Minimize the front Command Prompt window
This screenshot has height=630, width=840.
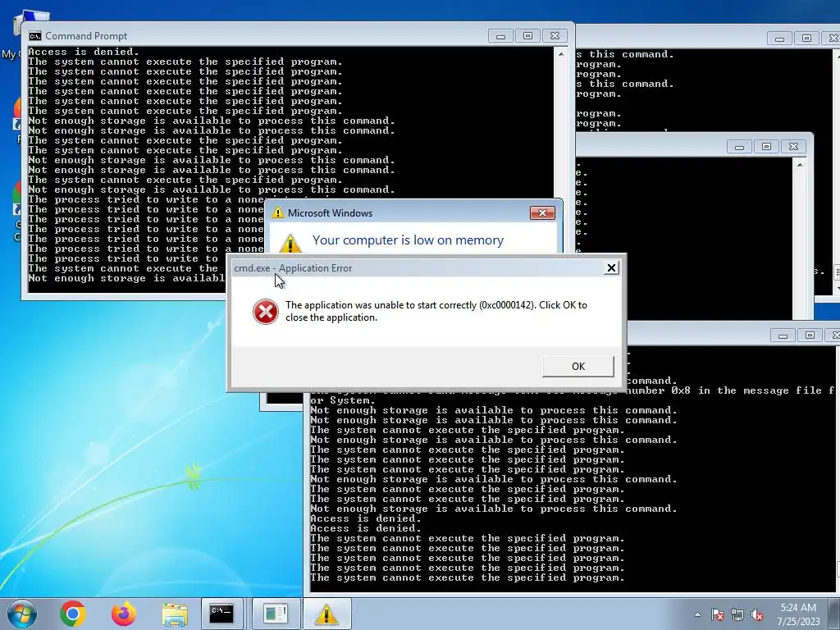coord(500,36)
